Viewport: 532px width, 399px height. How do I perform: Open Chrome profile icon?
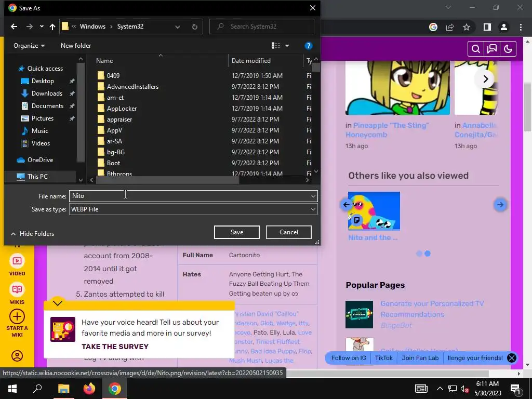pyautogui.click(x=504, y=27)
